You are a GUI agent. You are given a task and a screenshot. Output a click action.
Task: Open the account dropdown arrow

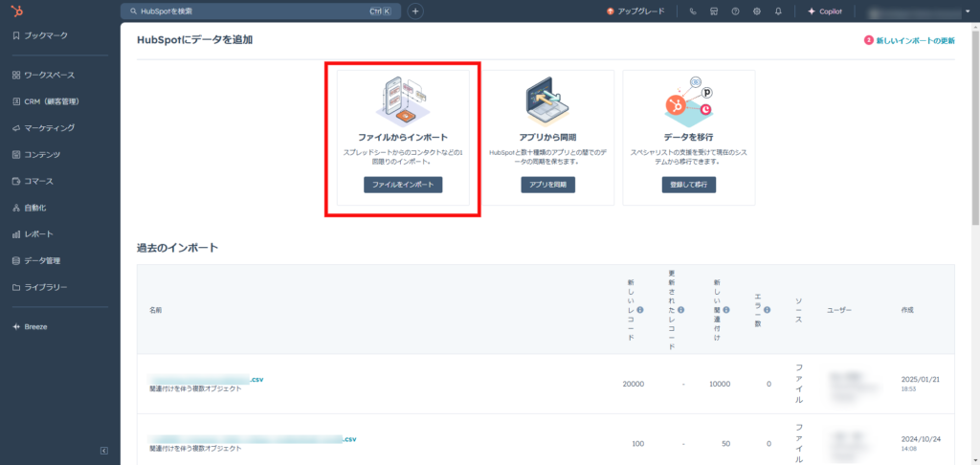coord(968,11)
